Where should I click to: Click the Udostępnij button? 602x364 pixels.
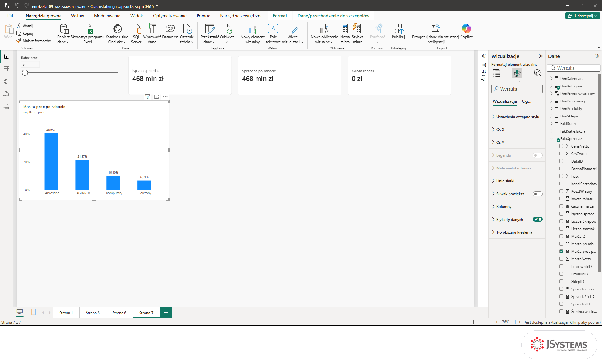pos(583,16)
